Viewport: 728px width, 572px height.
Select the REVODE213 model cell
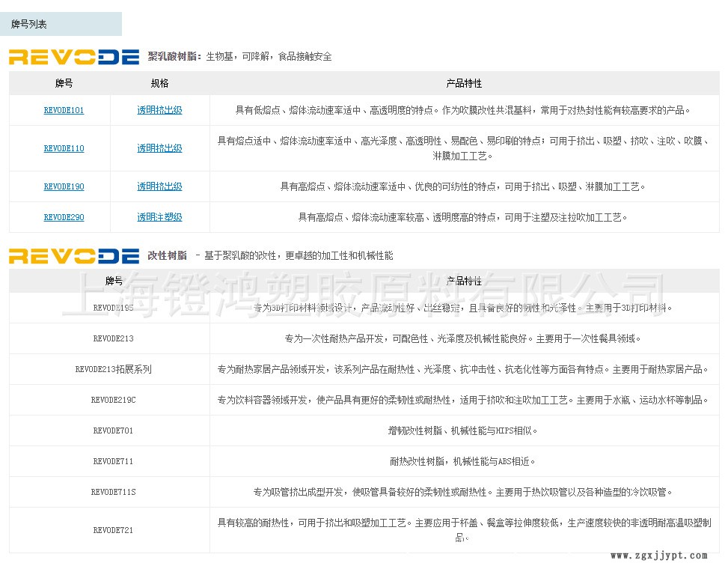(114, 338)
